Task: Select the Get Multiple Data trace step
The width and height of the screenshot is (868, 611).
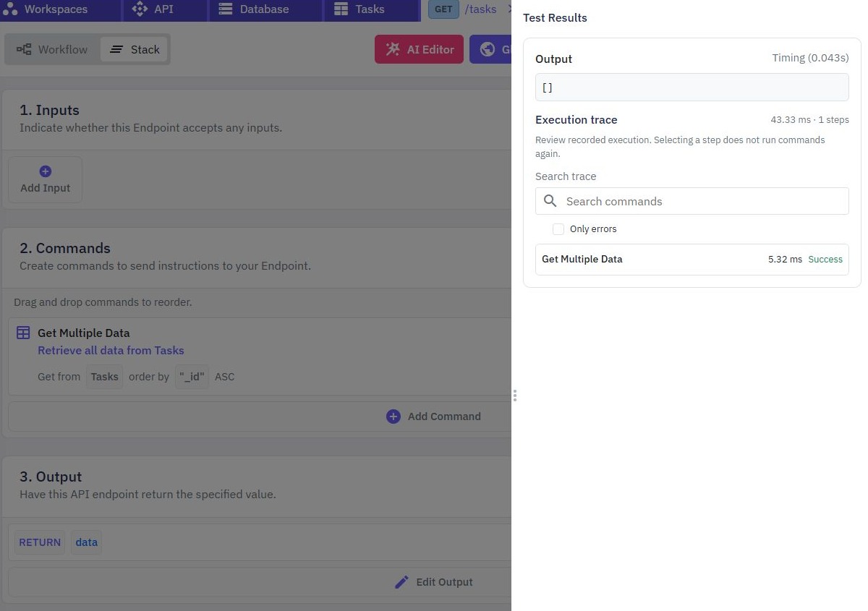Action: (x=692, y=260)
